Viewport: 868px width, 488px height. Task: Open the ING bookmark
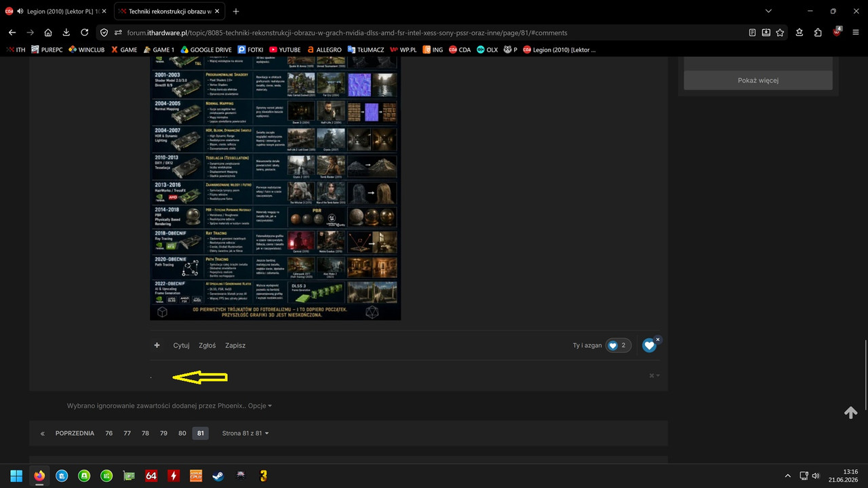point(433,49)
